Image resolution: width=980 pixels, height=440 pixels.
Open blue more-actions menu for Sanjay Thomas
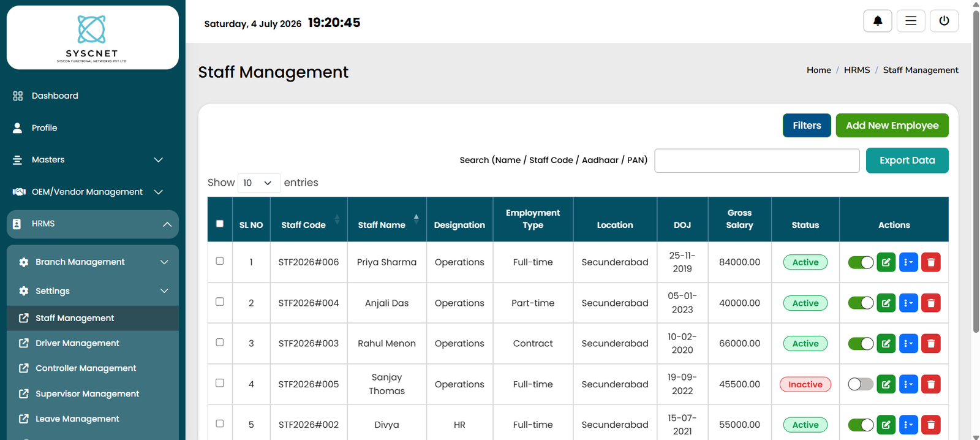coord(908,384)
